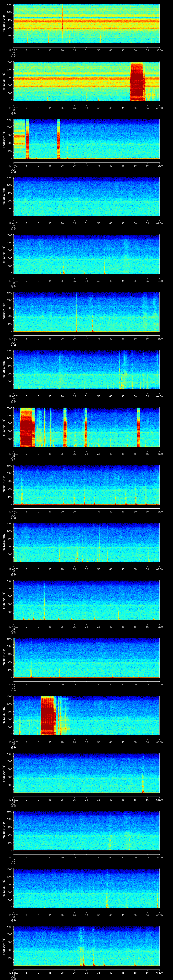Open the spectrogram beginning at 19:41:00

pos(87,254)
